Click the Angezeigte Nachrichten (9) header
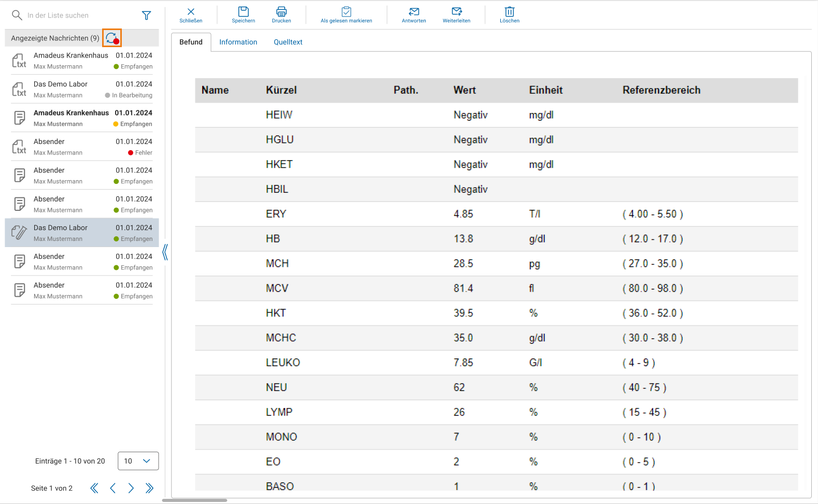818x504 pixels. [55, 38]
